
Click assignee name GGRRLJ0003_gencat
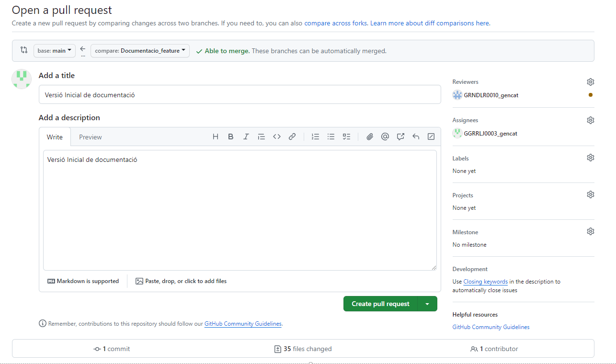[491, 134]
